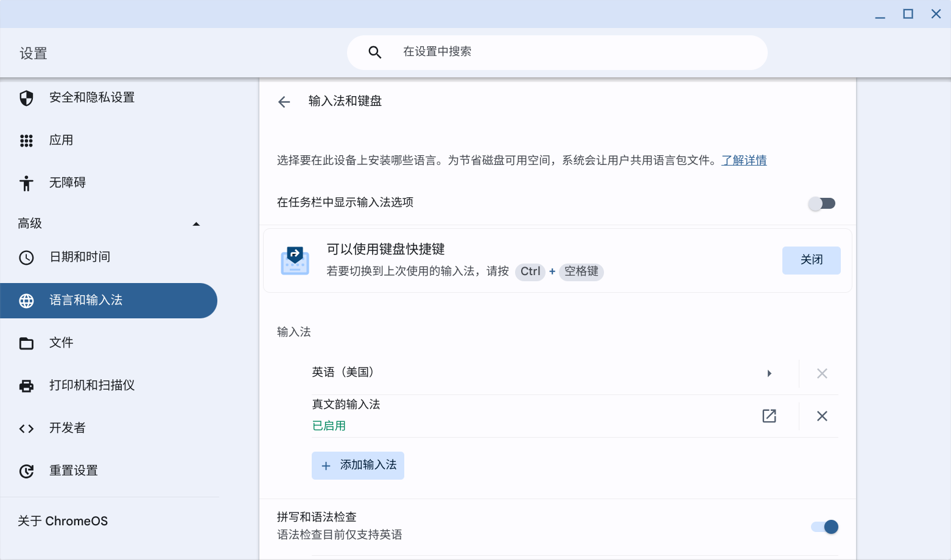This screenshot has width=951, height=560.
Task: Open the 了解详情 link
Action: point(743,160)
